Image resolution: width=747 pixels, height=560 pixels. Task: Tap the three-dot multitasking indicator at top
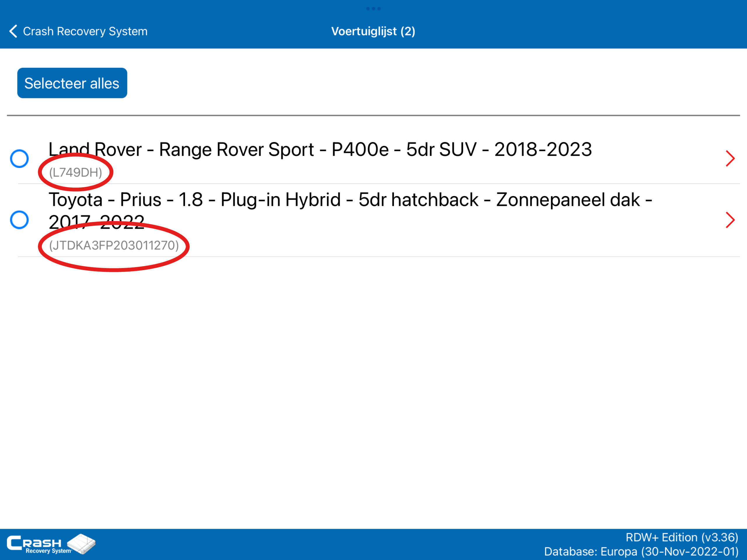pyautogui.click(x=373, y=8)
